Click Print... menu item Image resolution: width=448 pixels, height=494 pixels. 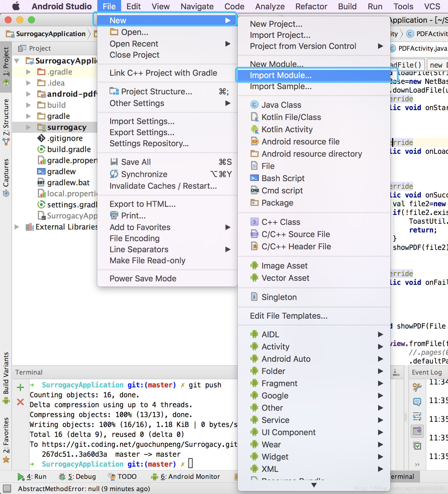[167, 216]
